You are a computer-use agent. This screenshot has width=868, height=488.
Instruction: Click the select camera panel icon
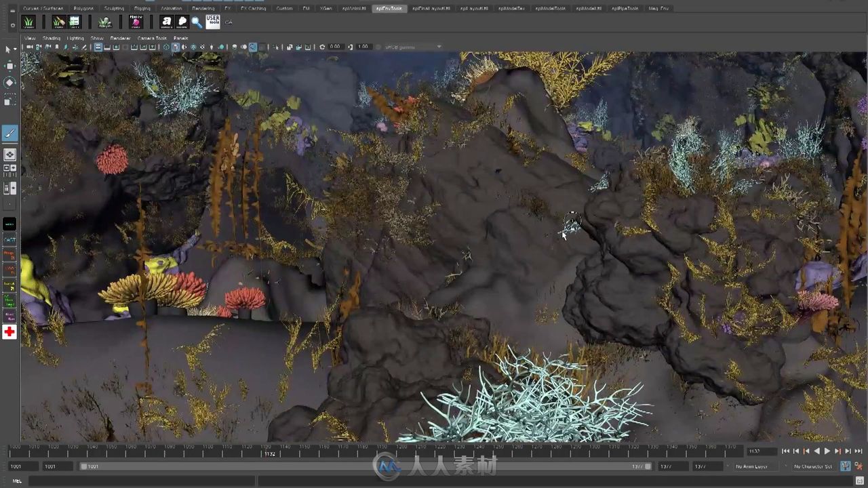28,47
